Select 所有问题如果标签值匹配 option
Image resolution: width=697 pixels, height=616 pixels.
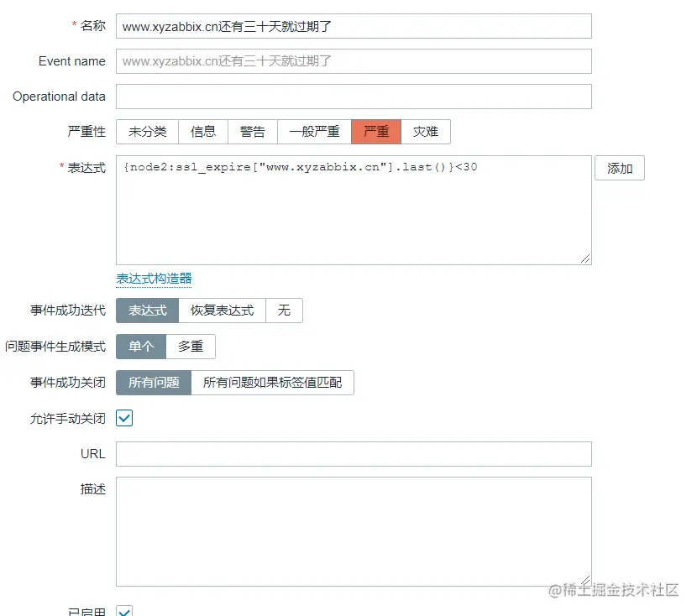pos(272,383)
